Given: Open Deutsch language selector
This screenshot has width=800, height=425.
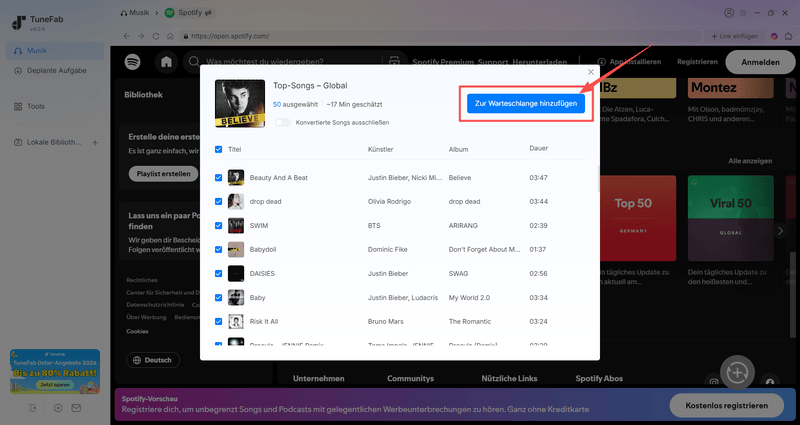Looking at the screenshot, I should pyautogui.click(x=153, y=360).
